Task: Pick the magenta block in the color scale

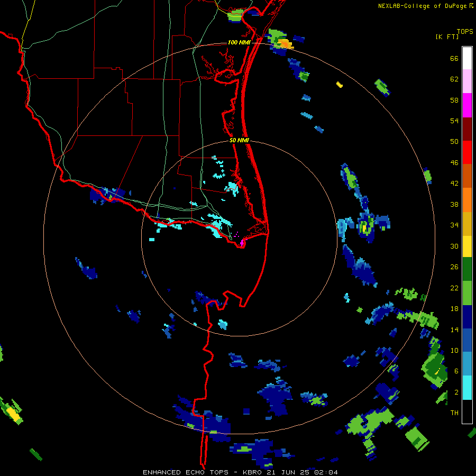Action: click(467, 105)
